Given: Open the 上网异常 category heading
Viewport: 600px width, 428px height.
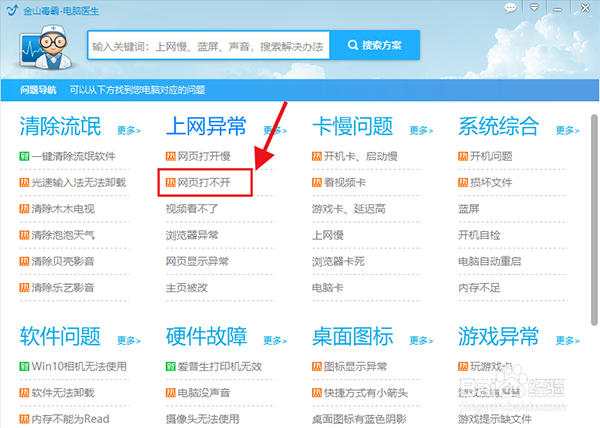Looking at the screenshot, I should [x=206, y=126].
